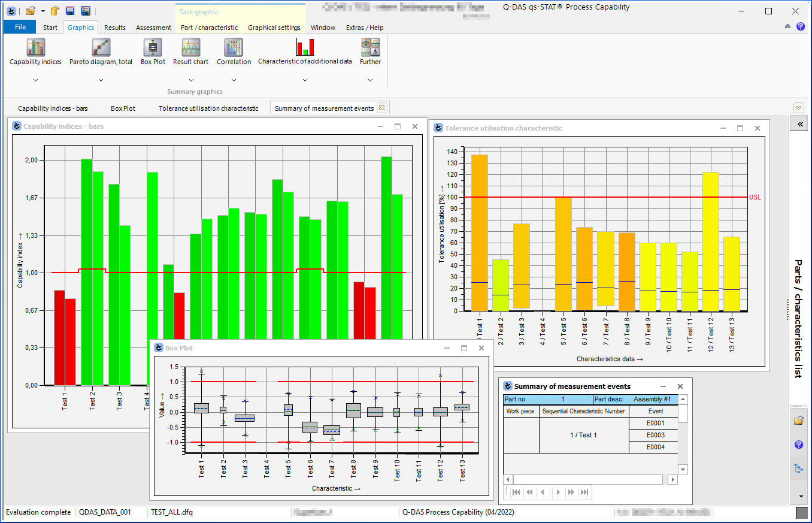Click the horizontal scrollbar right arrow in measurement events

click(673, 479)
